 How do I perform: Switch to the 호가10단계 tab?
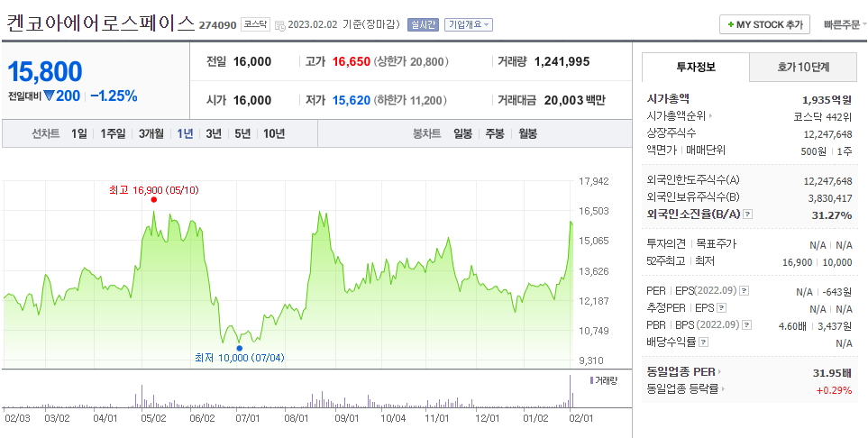click(803, 68)
